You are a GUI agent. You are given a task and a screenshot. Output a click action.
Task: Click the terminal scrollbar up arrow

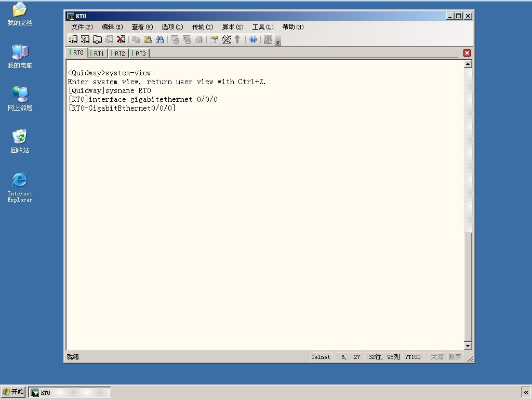(x=468, y=64)
